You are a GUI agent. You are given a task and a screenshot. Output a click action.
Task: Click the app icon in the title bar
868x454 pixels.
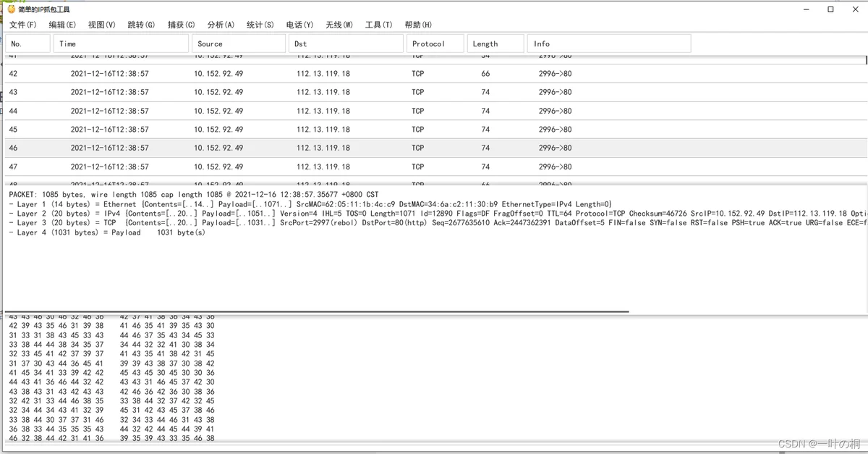coord(11,9)
